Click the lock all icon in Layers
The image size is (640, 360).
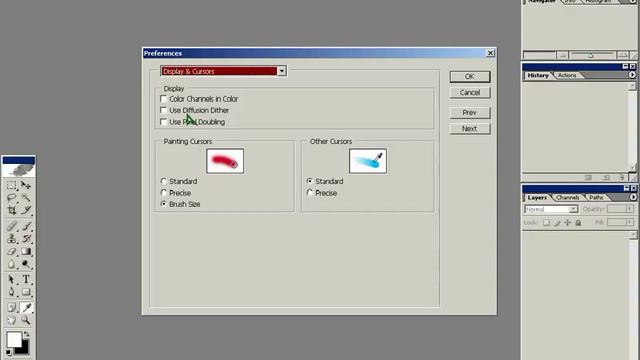click(578, 222)
